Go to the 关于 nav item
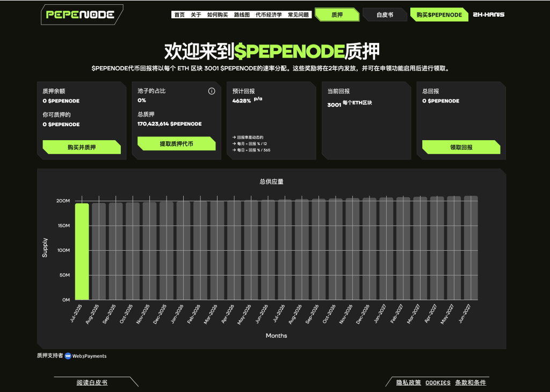 click(196, 14)
